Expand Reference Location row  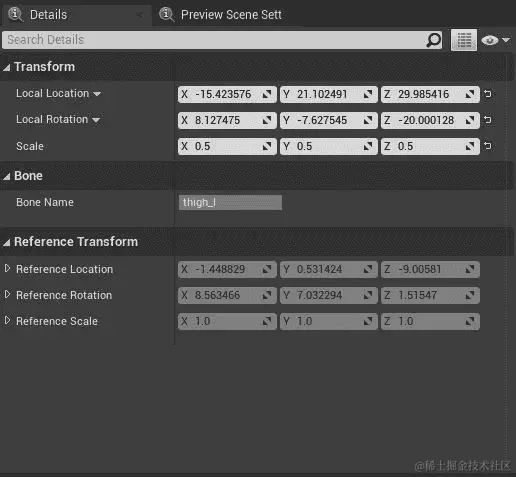click(7, 268)
